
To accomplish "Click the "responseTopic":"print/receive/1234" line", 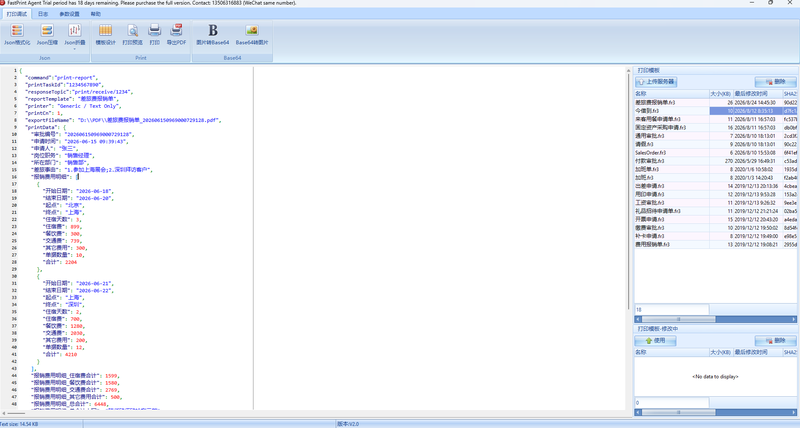I will click(80, 92).
